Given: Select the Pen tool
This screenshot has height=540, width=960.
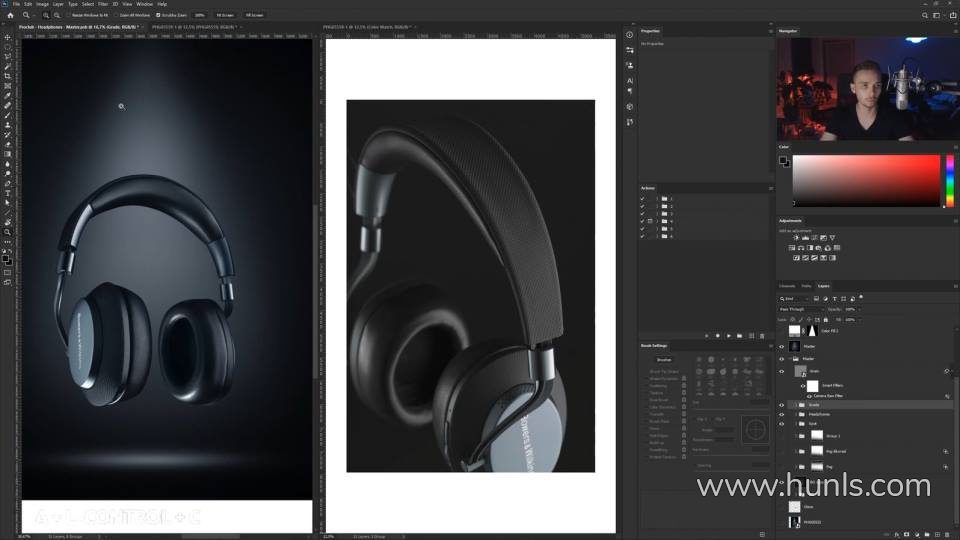Looking at the screenshot, I should pyautogui.click(x=7, y=184).
